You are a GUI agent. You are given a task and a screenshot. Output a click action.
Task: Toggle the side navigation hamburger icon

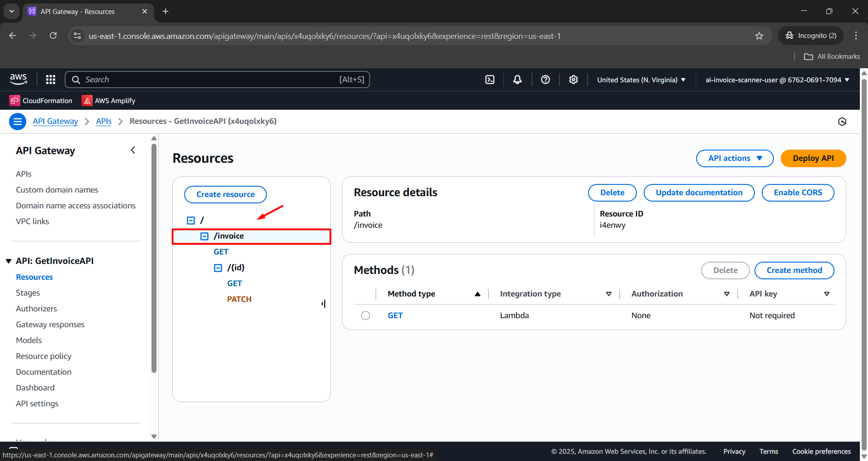point(18,122)
